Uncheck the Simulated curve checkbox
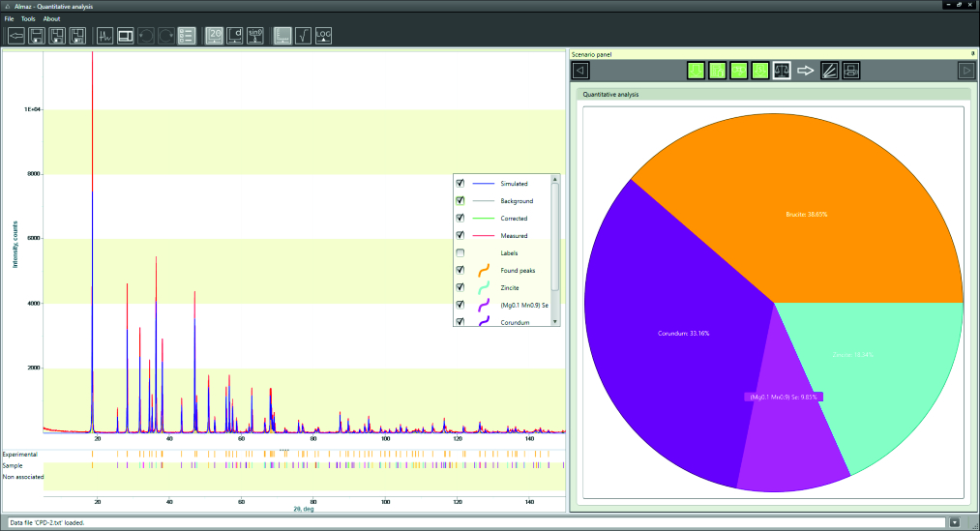This screenshot has width=980, height=531. (x=460, y=184)
